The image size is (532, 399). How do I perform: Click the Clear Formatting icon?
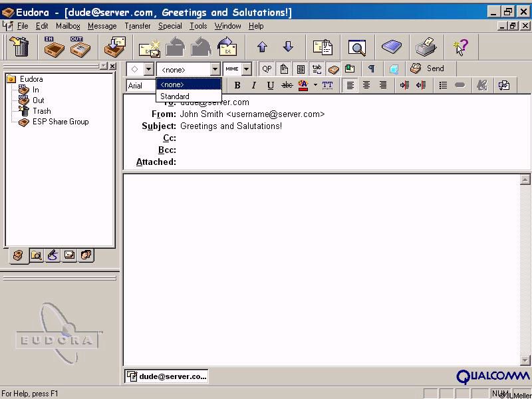(481, 86)
